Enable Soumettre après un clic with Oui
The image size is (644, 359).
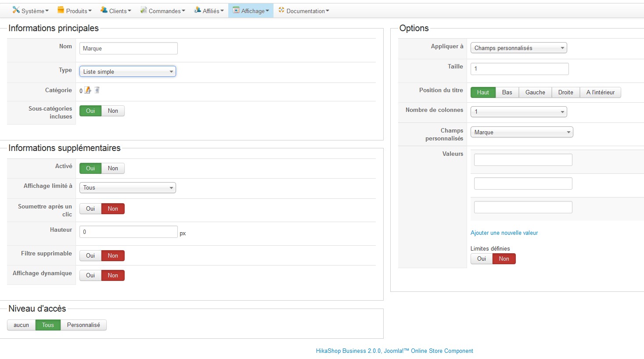coord(90,209)
